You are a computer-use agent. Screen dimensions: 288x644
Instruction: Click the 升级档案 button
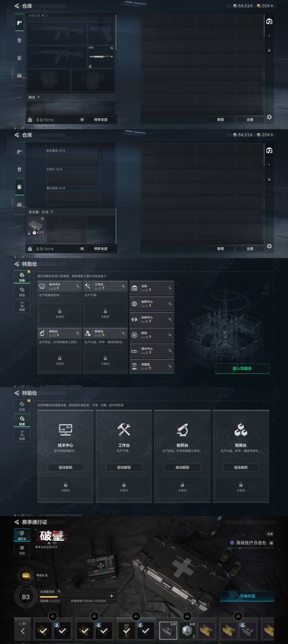pos(247,596)
